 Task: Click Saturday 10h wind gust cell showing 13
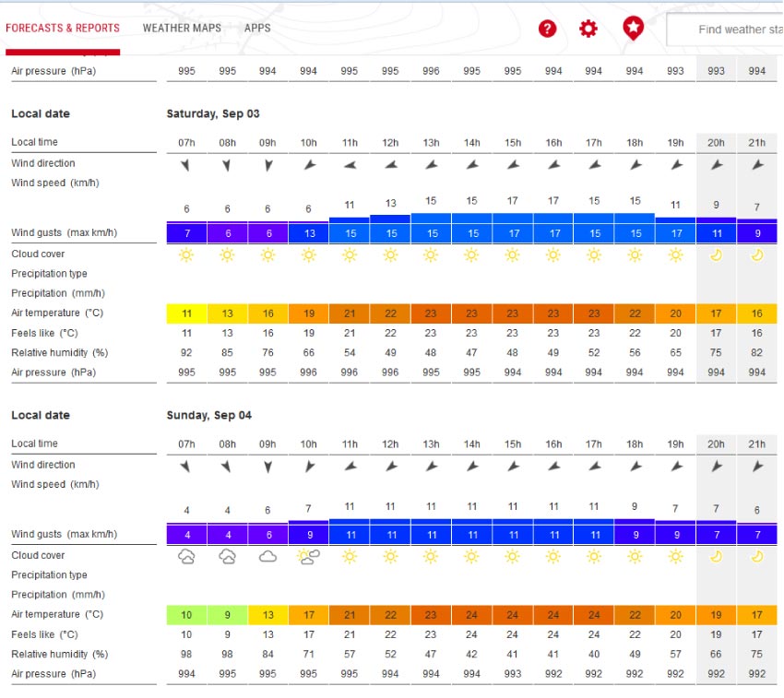(308, 233)
